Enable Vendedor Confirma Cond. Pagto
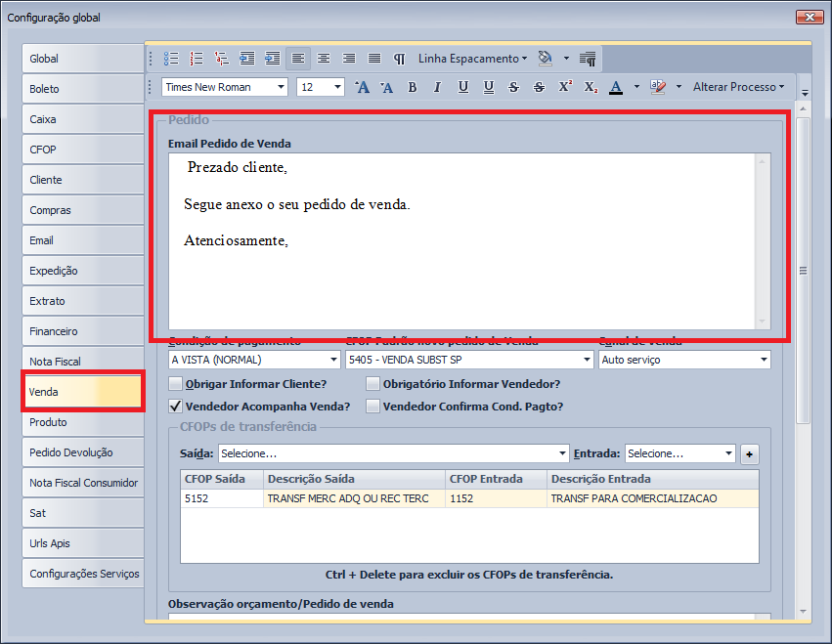Viewport: 832px width, 644px height. coord(372,407)
